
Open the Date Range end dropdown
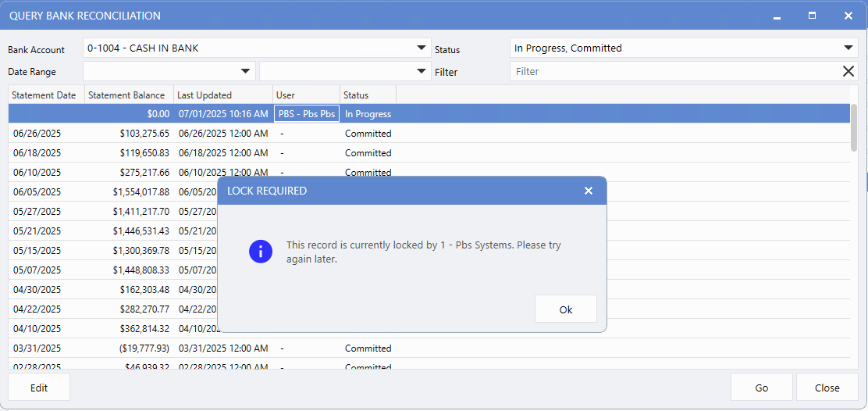pos(422,71)
